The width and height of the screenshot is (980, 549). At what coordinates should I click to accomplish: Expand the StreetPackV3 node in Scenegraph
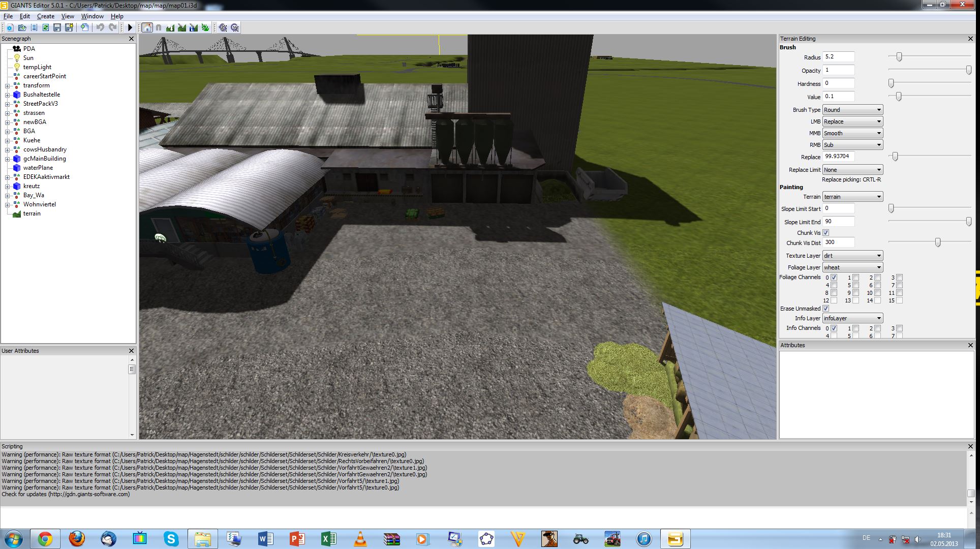tap(8, 104)
